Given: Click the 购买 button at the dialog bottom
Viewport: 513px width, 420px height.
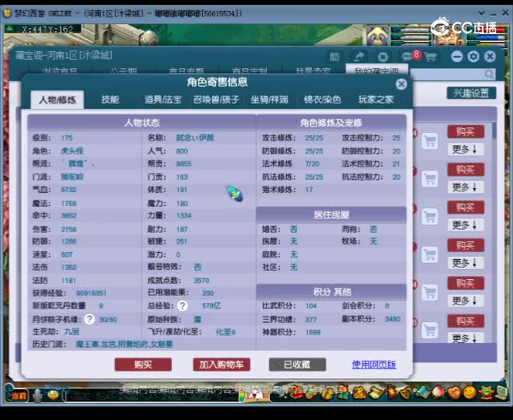Looking at the screenshot, I should click(143, 364).
